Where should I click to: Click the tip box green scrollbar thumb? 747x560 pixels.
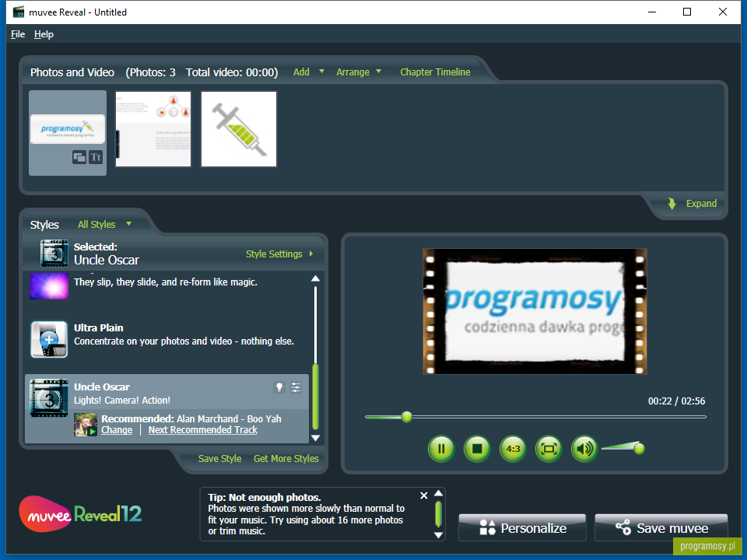pos(438,514)
